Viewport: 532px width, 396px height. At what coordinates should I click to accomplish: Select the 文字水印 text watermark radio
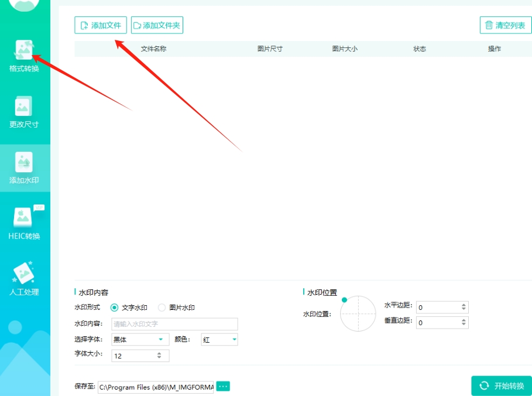click(114, 308)
